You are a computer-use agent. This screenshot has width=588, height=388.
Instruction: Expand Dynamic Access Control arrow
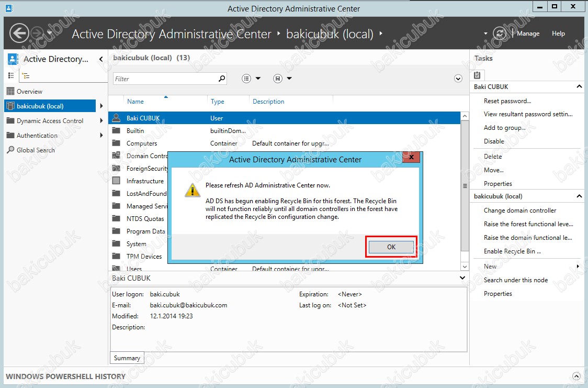[101, 120]
